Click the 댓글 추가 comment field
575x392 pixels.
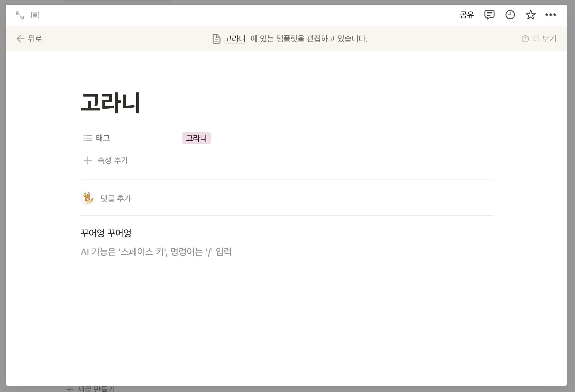point(116,198)
